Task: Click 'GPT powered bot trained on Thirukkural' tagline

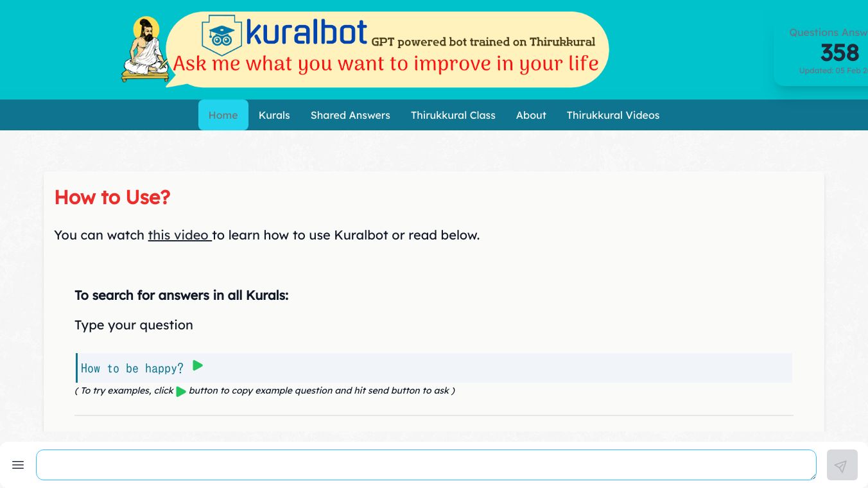Action: [x=483, y=42]
